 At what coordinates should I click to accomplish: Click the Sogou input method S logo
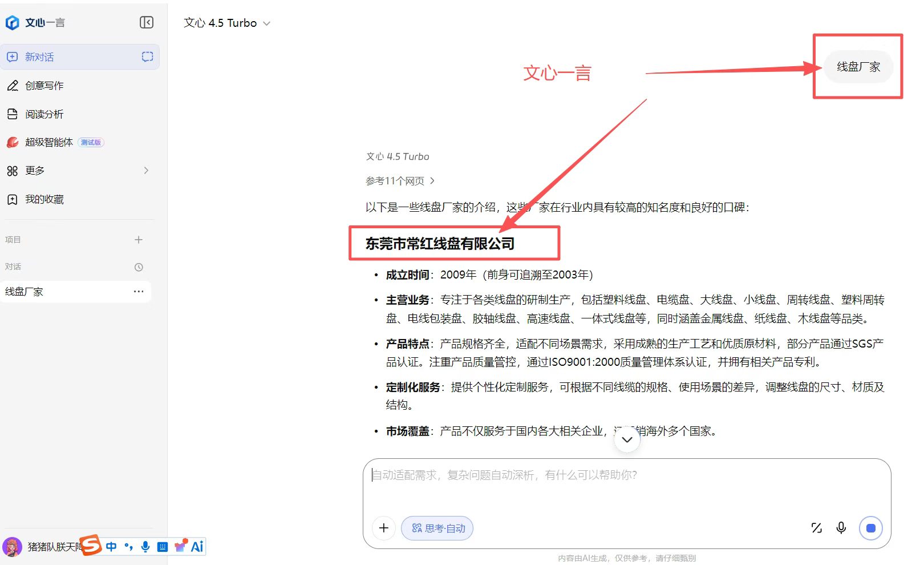(x=90, y=546)
